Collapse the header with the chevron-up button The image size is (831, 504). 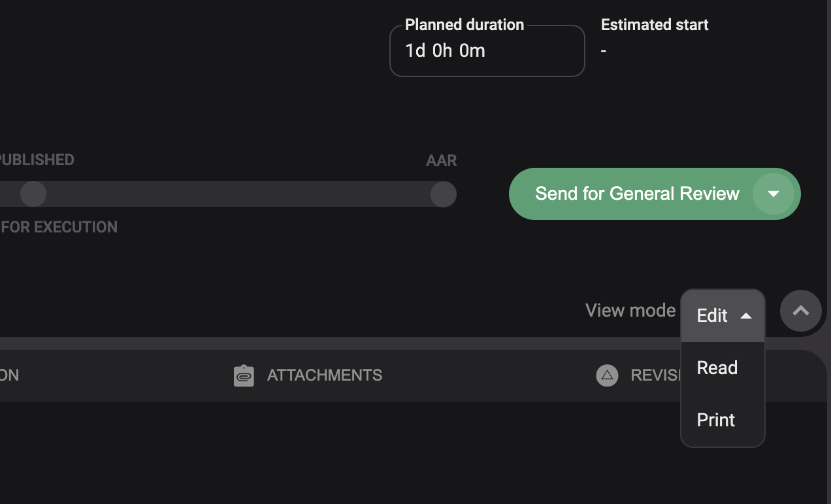coord(800,311)
